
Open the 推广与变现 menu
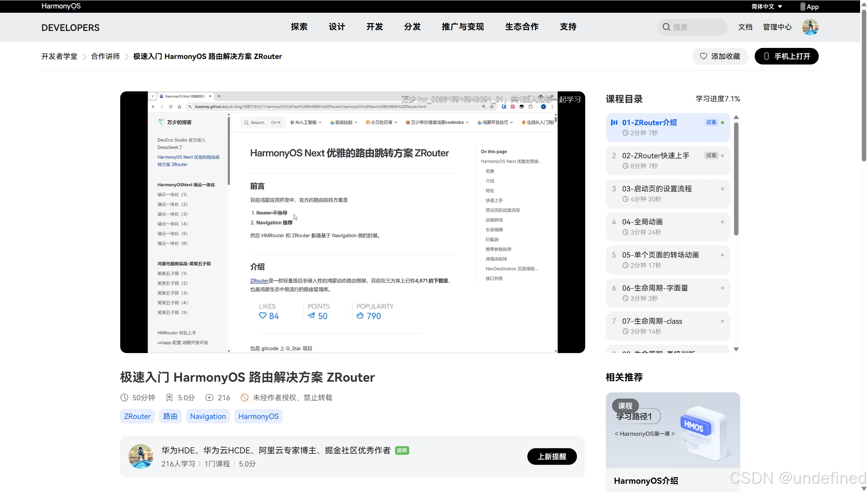click(x=463, y=27)
